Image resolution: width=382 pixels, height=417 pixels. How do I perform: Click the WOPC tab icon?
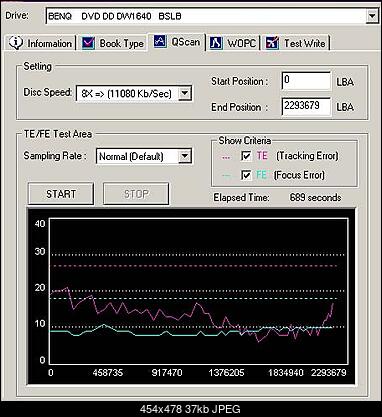click(x=216, y=43)
